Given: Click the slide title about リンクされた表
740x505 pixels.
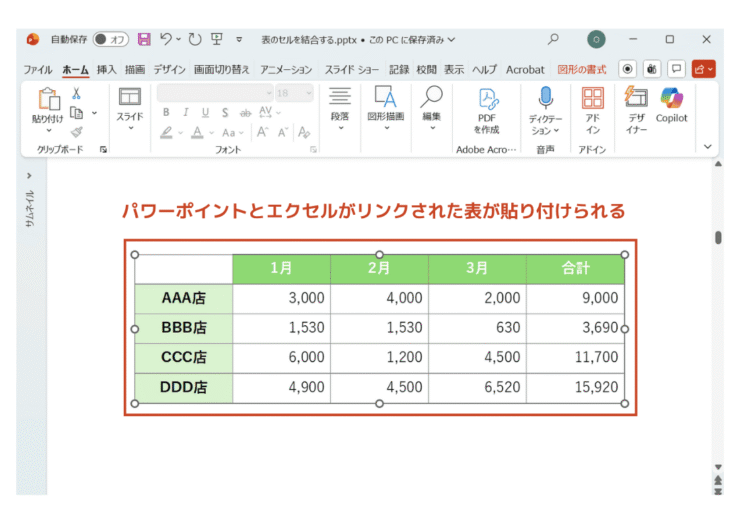Looking at the screenshot, I should 373,211.
